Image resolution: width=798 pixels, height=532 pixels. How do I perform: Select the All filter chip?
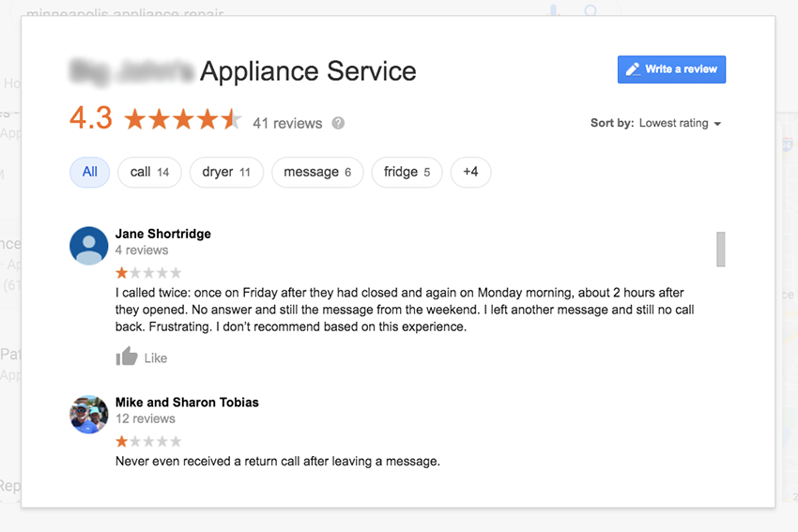[89, 172]
